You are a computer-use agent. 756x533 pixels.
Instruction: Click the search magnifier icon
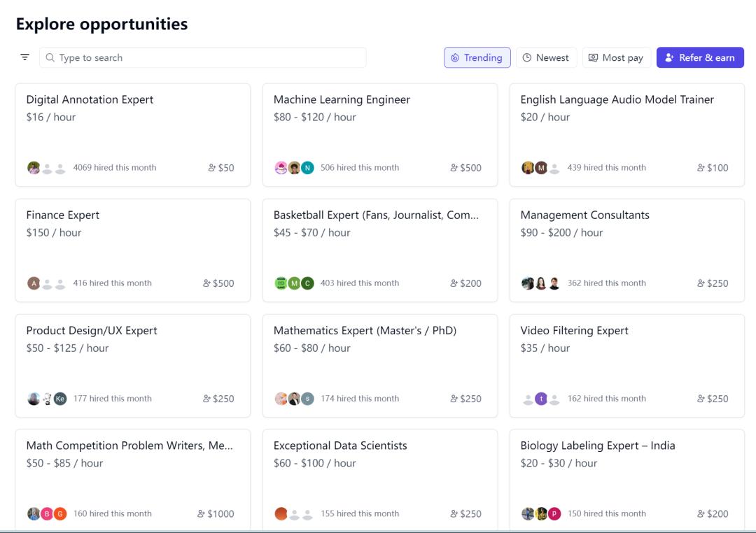click(50, 58)
